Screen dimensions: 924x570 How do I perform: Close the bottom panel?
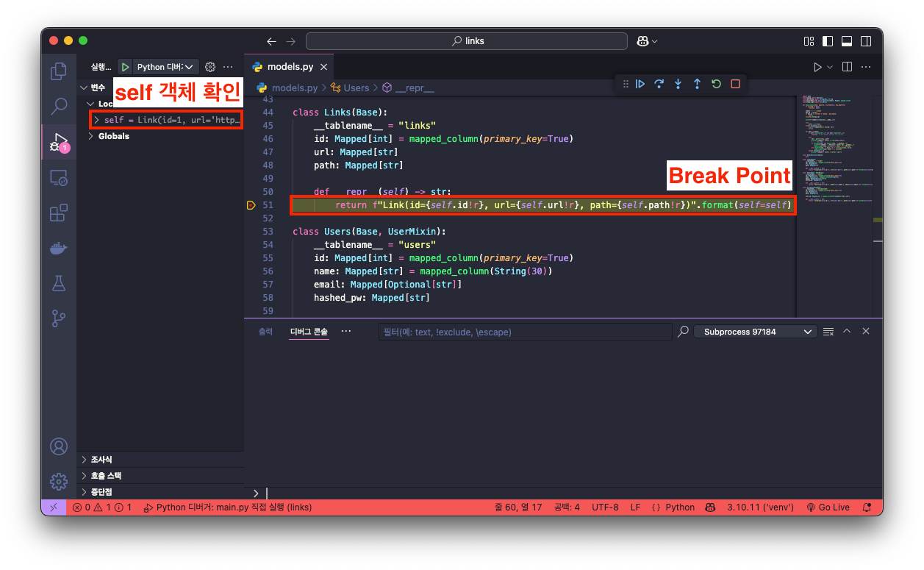(x=866, y=332)
